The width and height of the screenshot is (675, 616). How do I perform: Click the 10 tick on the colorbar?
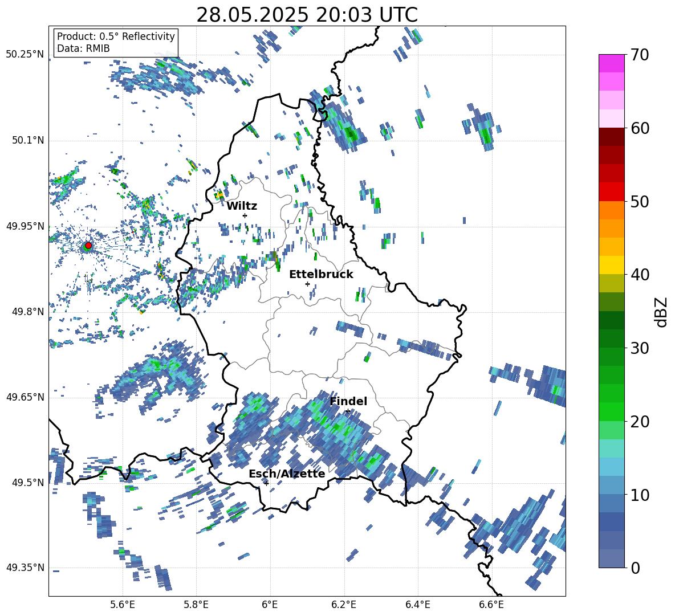click(x=640, y=495)
